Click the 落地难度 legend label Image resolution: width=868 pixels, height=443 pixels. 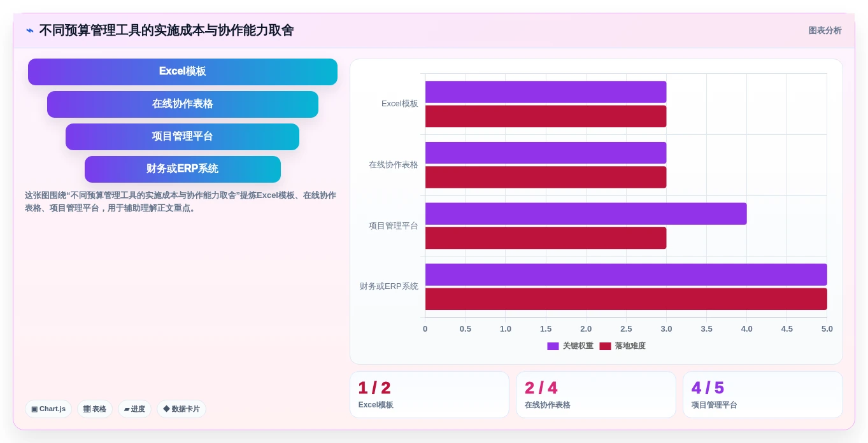[630, 346]
